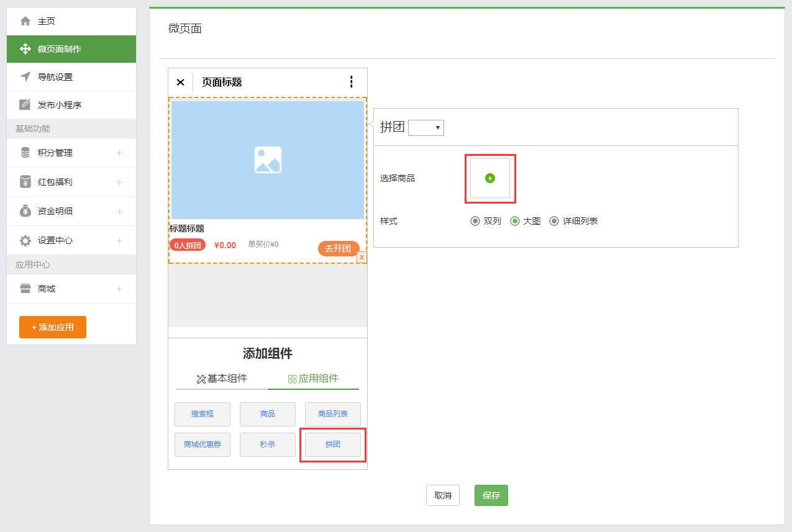792x532 pixels.
Task: Click the three-dot menu in phone preview header
Action: [x=351, y=82]
